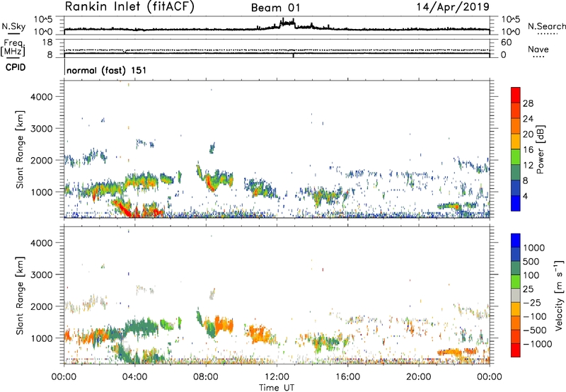Pick the blue top Velocity color segment
This screenshot has height=392, width=566.
click(x=516, y=241)
